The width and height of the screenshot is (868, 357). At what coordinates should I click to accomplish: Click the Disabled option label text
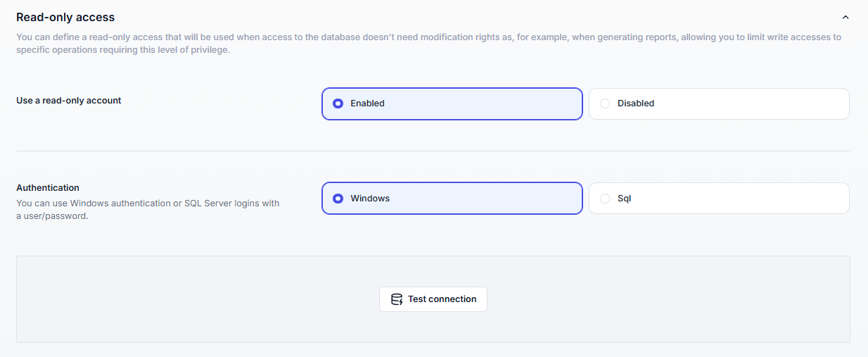pyautogui.click(x=636, y=104)
